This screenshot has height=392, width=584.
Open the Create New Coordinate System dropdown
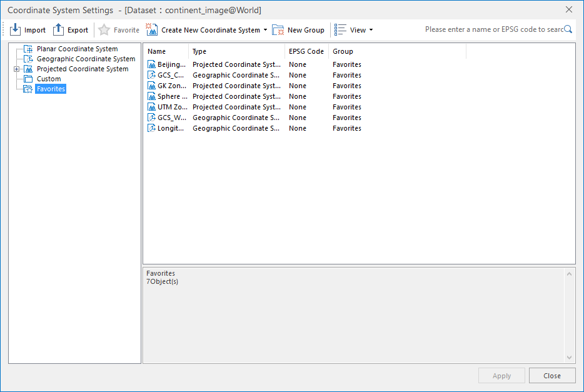265,30
